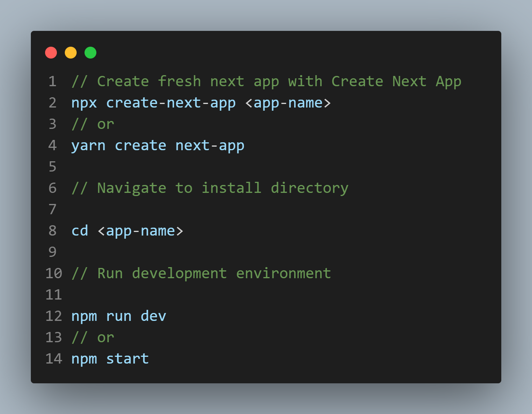Click the '// or' comment on line 3
Viewport: 532px width, 414px height.
point(93,124)
